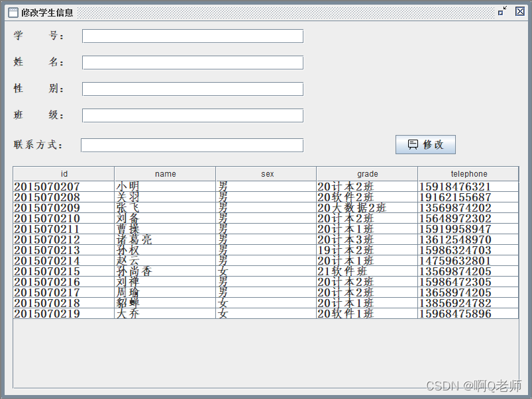Click the grade cell 20大数据2班

pos(367,208)
